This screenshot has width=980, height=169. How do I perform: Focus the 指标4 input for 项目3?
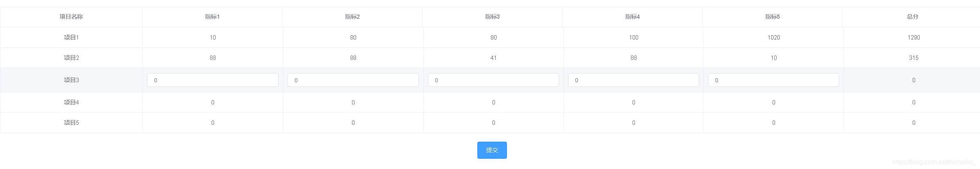[633, 80]
